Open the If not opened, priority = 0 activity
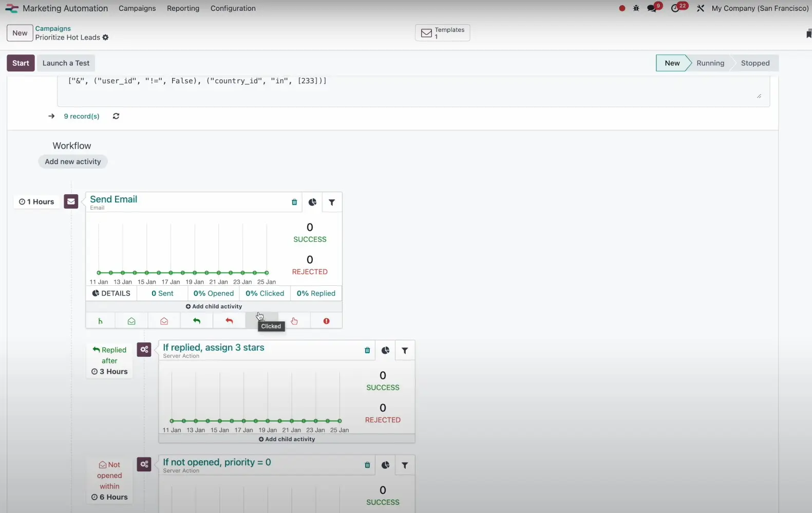812x513 pixels. pos(217,462)
